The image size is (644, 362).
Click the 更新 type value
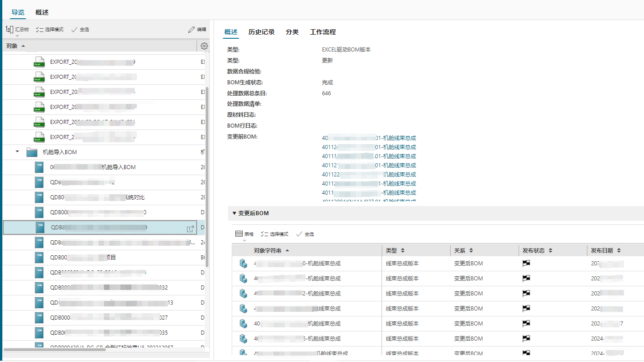(x=327, y=61)
